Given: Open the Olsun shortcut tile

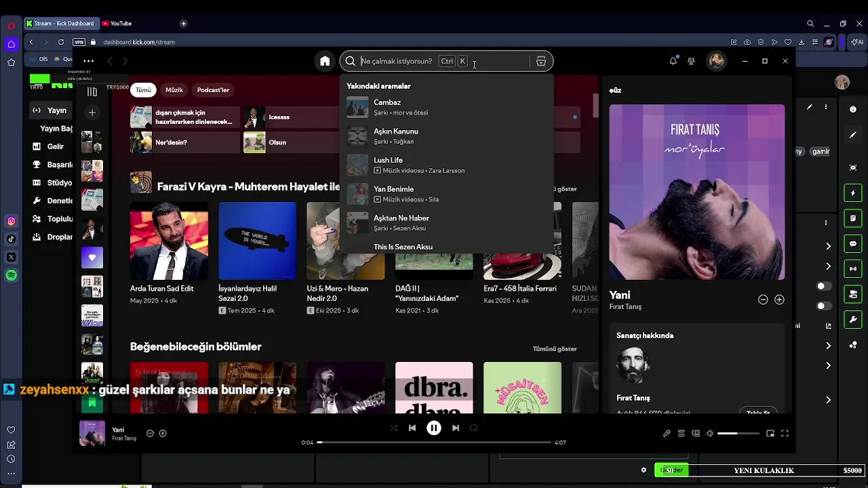Looking at the screenshot, I should (292, 142).
